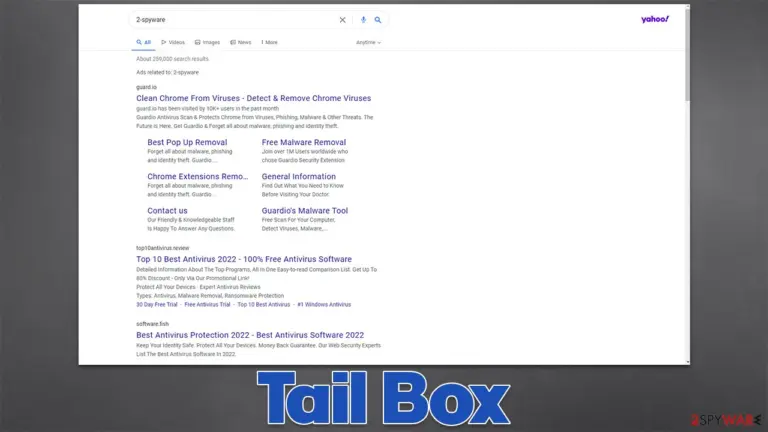
Task: Switch to the Images results tab
Action: point(207,43)
